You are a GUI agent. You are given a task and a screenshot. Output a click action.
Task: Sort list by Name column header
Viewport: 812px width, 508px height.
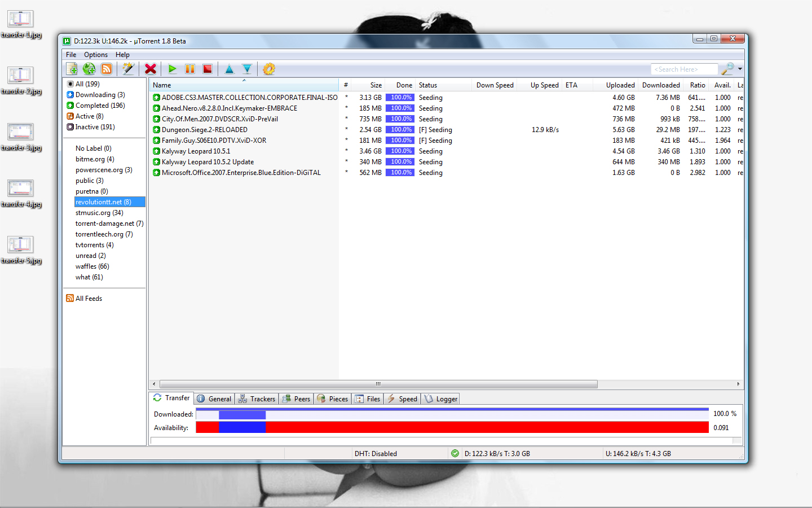(244, 85)
